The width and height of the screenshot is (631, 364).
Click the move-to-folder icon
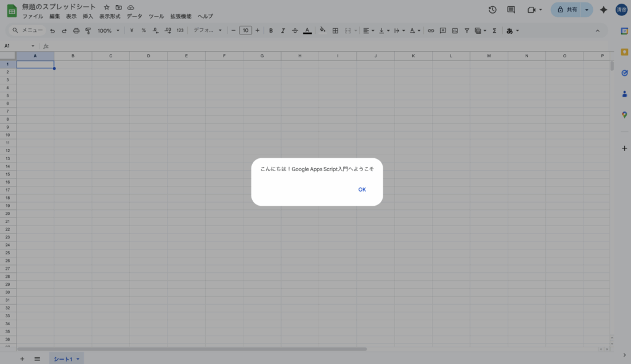[119, 7]
